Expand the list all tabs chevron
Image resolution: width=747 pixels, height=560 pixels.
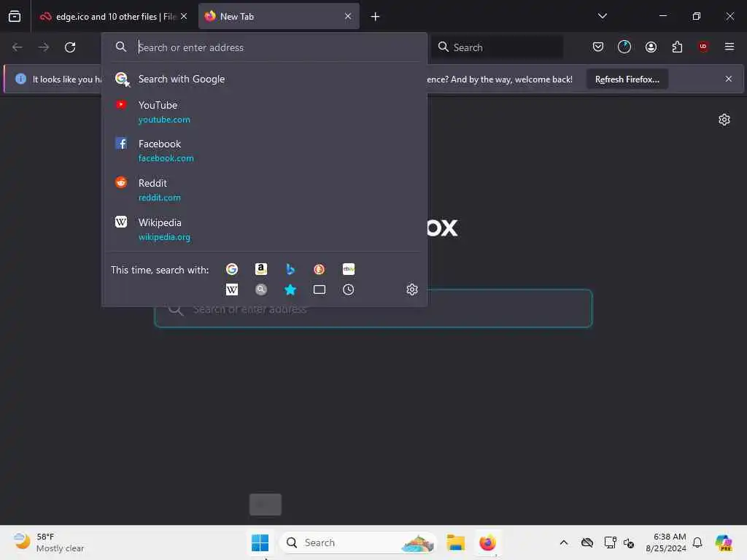click(602, 16)
